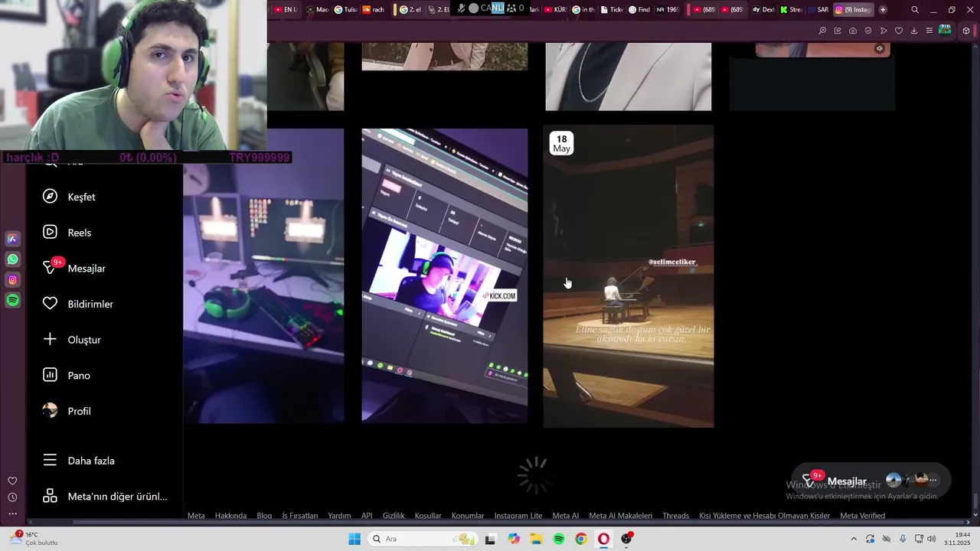This screenshot has width=980, height=551.
Task: Open Aria AI icon in Opera sidebar
Action: 12,239
